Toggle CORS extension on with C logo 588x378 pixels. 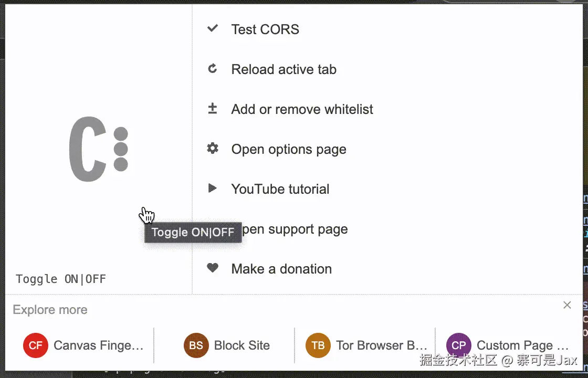point(98,150)
